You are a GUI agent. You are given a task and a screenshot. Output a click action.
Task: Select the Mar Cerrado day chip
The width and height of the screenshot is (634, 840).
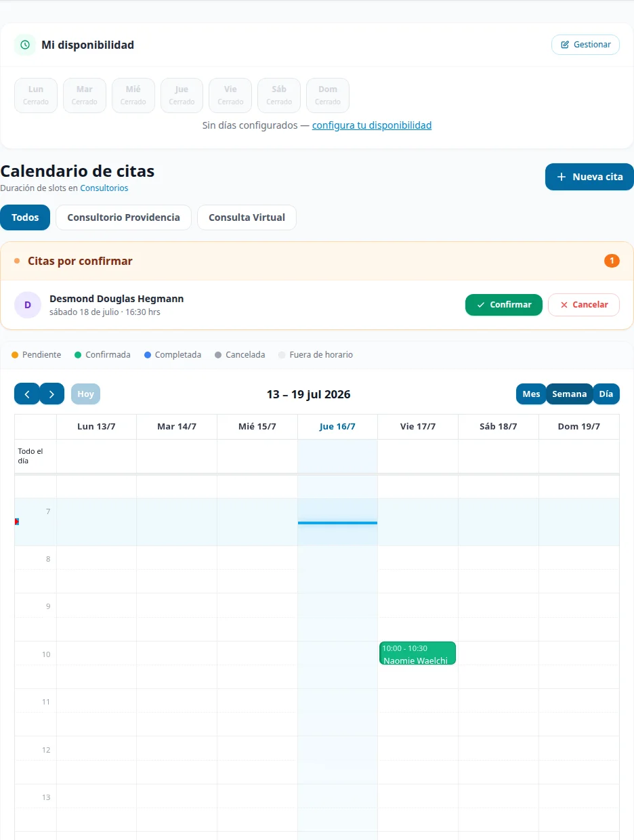click(85, 95)
